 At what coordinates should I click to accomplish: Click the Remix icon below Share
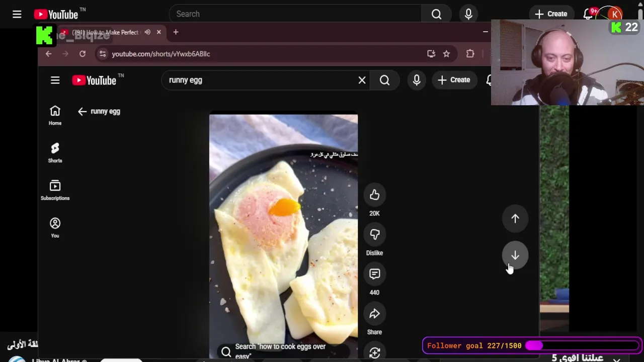point(374,353)
